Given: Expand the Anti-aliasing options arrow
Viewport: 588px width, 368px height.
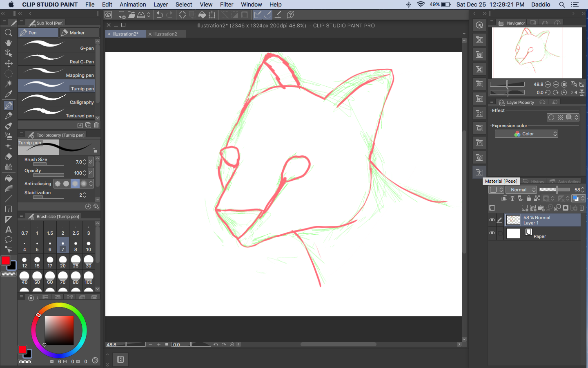Looking at the screenshot, I should point(91,184).
